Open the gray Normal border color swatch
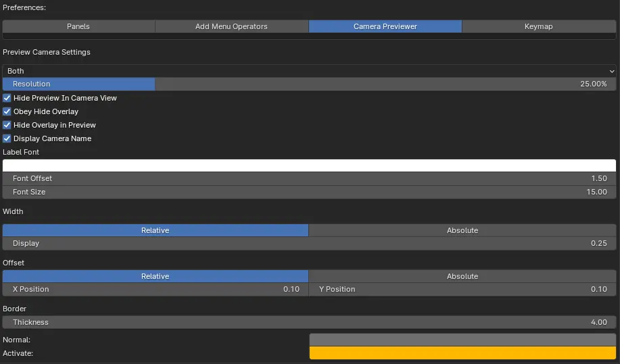 [462, 340]
